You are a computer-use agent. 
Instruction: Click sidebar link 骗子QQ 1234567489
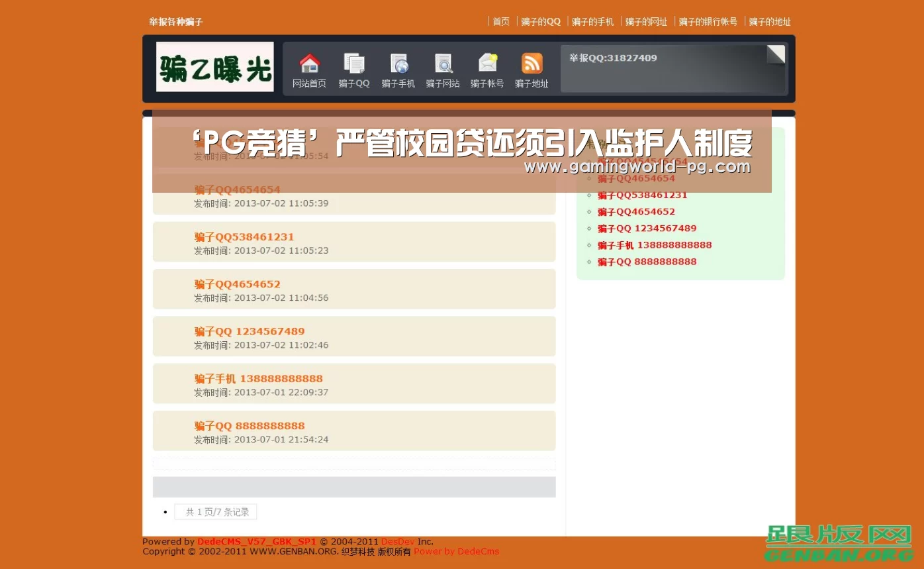point(647,229)
